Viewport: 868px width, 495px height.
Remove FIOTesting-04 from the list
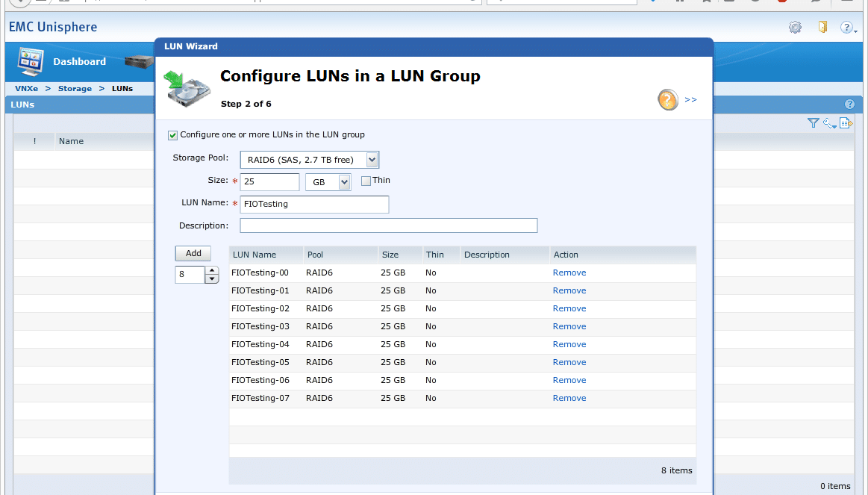(569, 344)
